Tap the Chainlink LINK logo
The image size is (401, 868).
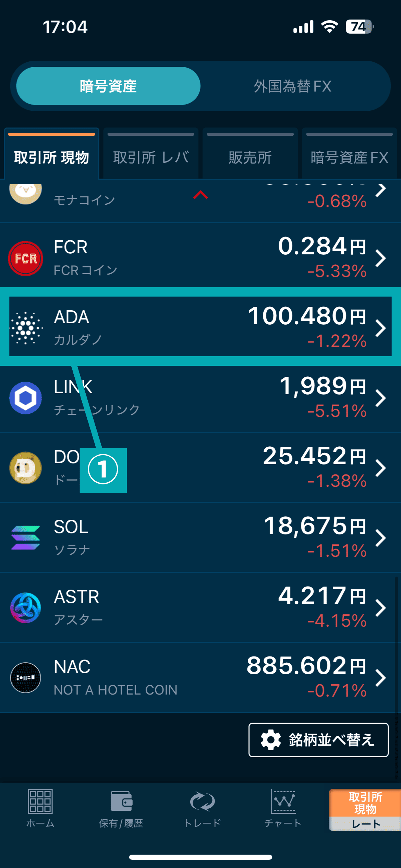(26, 398)
